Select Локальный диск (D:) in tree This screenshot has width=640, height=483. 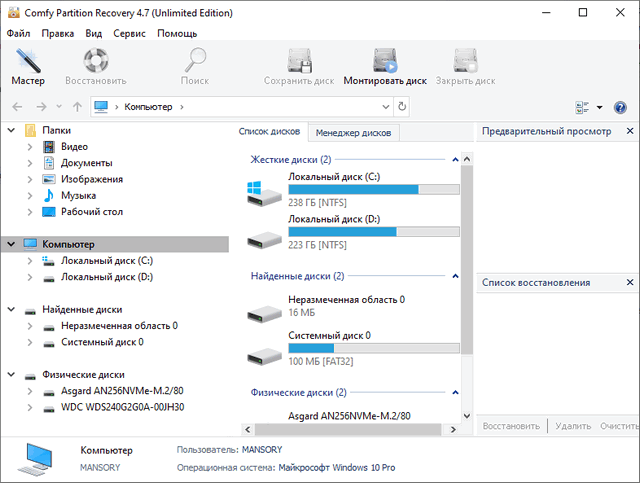click(x=106, y=277)
